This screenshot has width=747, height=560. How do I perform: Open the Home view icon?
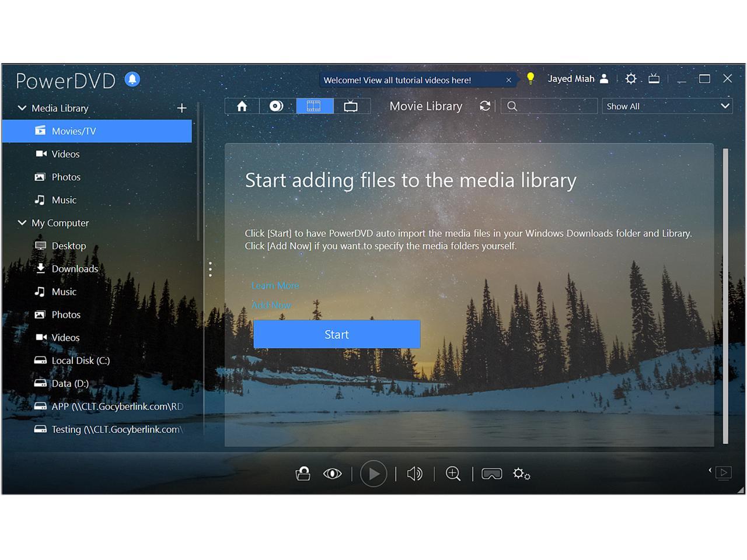pos(242,106)
